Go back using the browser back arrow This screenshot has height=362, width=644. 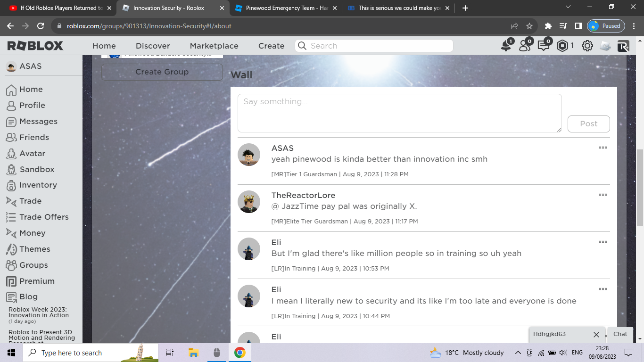click(11, 26)
